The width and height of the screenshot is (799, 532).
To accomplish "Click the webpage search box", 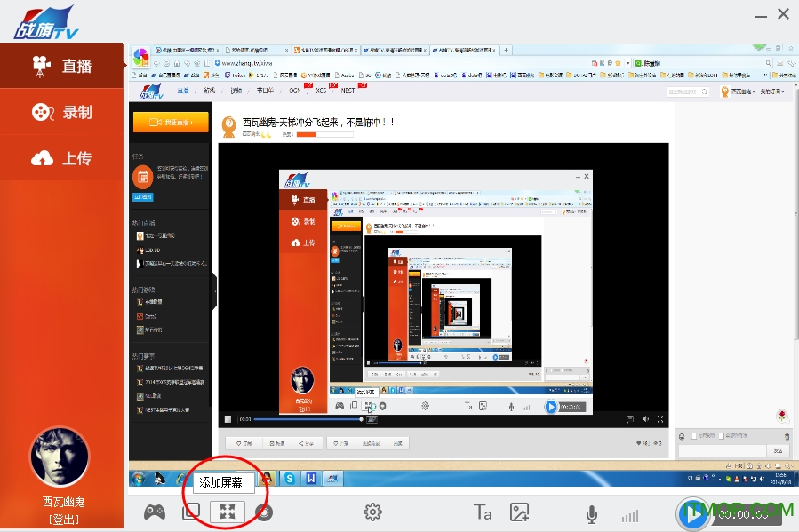I will (x=688, y=91).
